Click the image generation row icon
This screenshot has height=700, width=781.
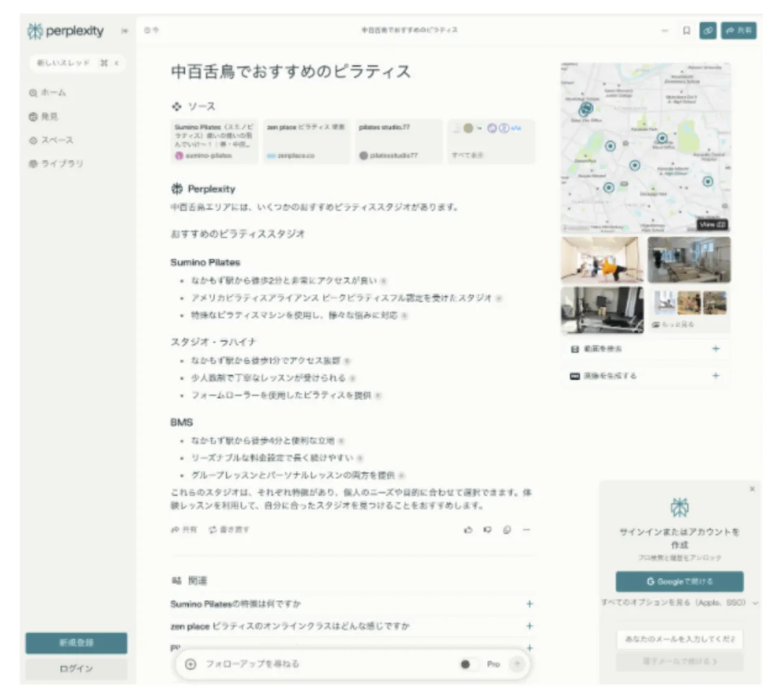(x=575, y=376)
